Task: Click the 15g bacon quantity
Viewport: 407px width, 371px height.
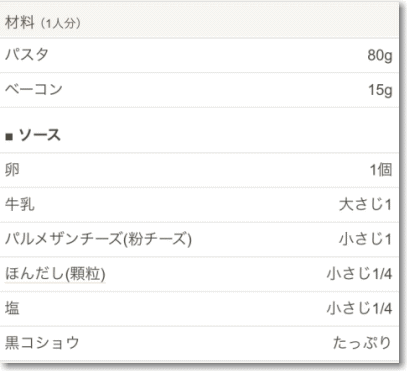Action: coord(380,90)
